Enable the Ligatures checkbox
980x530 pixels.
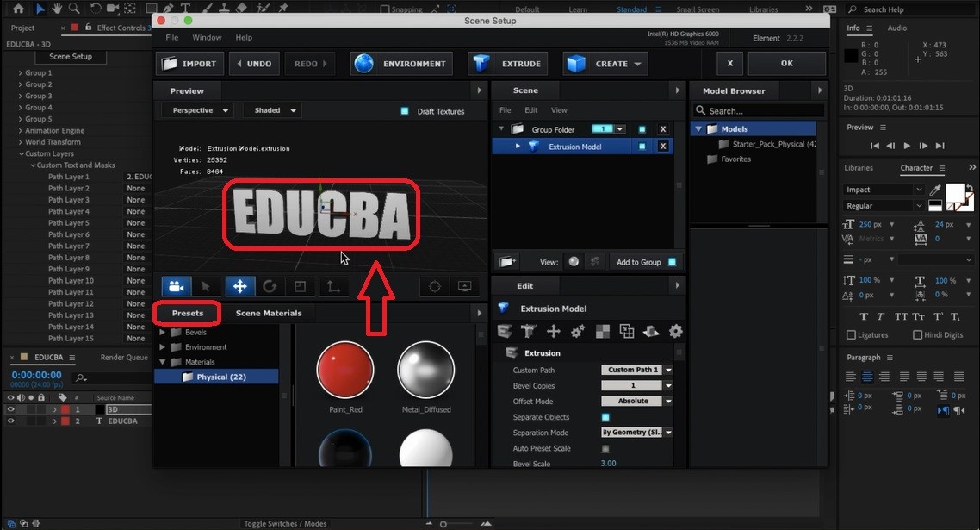(851, 334)
